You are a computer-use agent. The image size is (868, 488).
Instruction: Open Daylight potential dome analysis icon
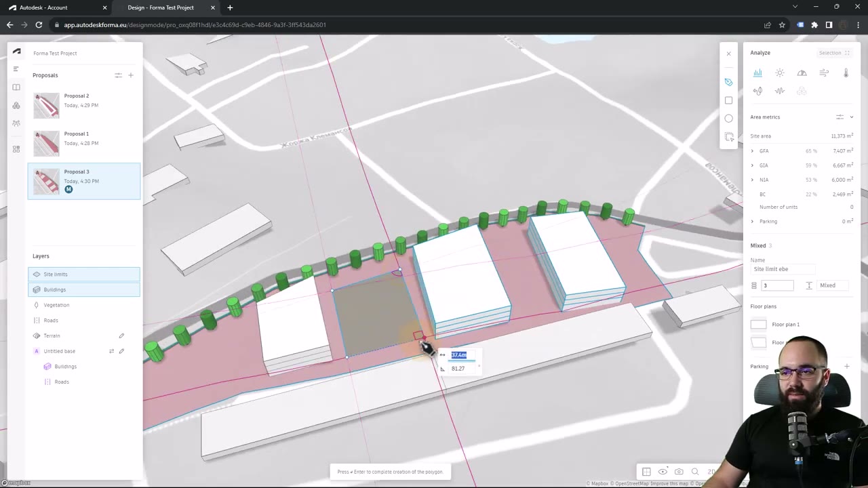coord(802,73)
